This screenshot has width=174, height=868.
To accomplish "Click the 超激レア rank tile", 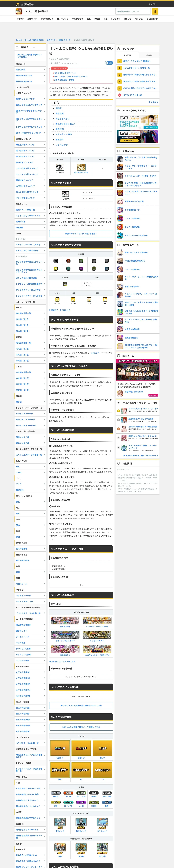I will [81, 748].
